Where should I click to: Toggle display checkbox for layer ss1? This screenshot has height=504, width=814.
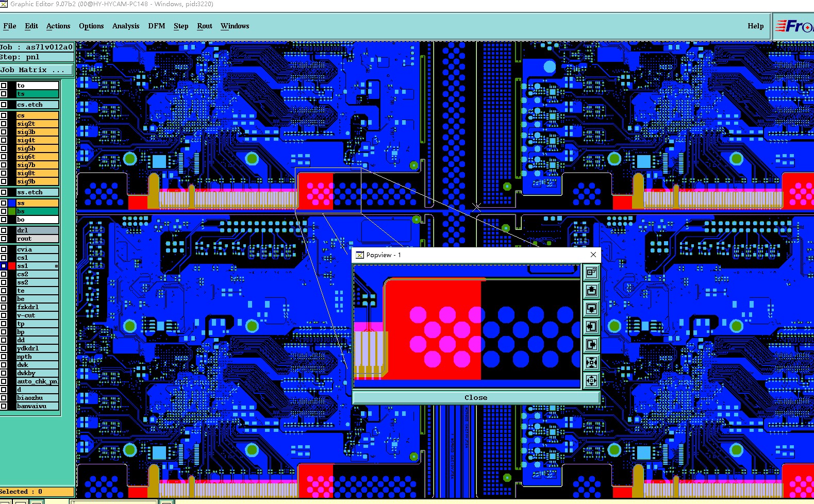(4, 266)
